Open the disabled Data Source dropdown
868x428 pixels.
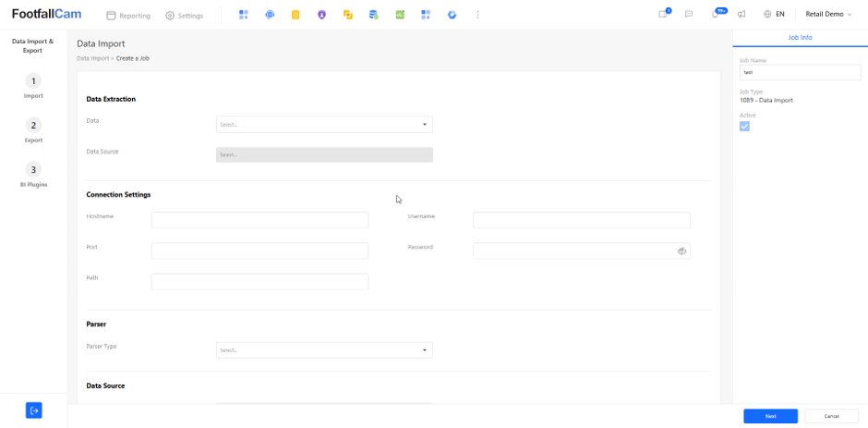[x=324, y=154]
